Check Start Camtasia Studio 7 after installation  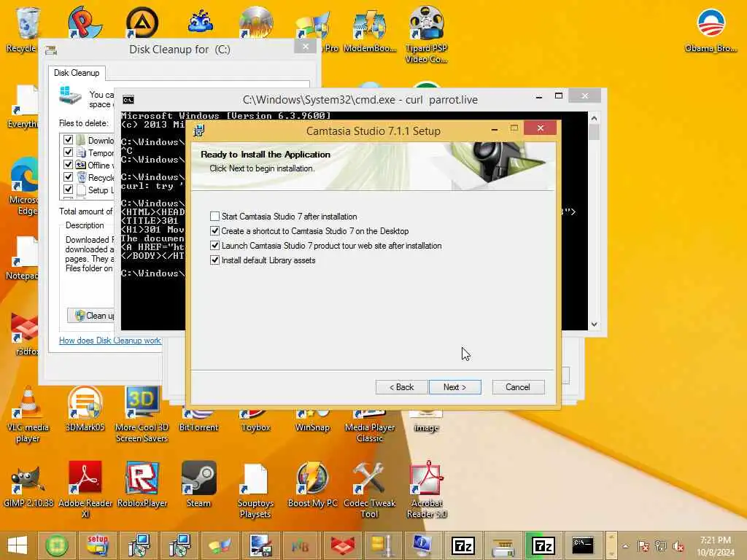click(x=215, y=216)
